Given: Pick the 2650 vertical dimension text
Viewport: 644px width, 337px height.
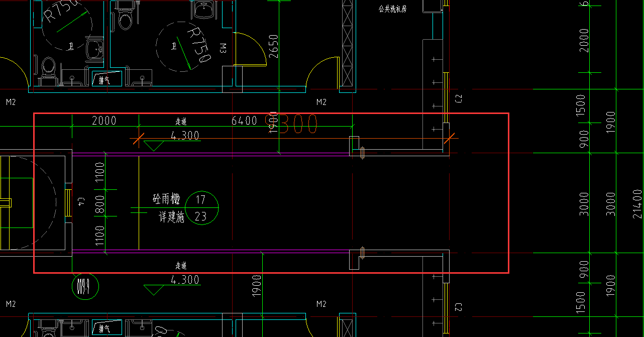Looking at the screenshot, I should tap(273, 47).
